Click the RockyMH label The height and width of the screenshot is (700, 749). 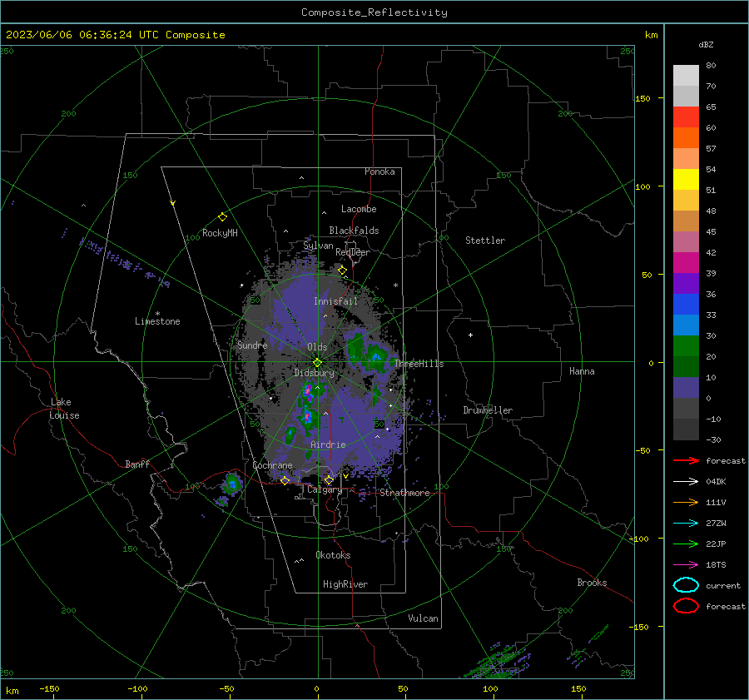pos(220,233)
